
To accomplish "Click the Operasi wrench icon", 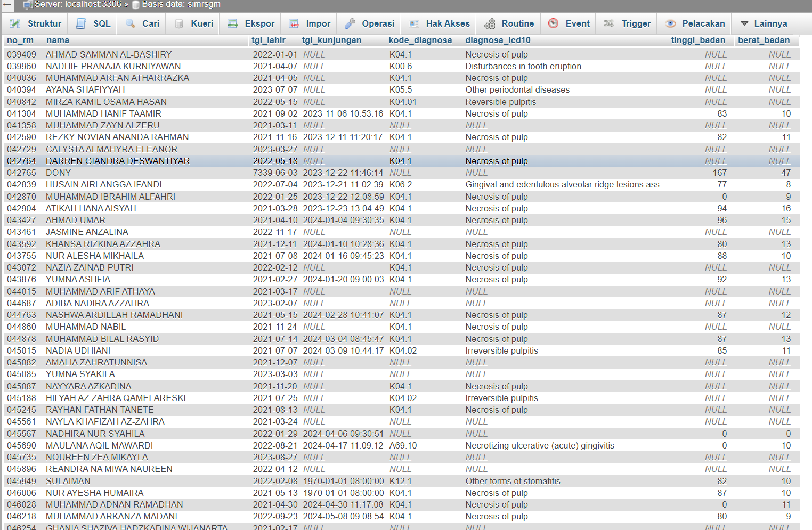I will pos(350,23).
